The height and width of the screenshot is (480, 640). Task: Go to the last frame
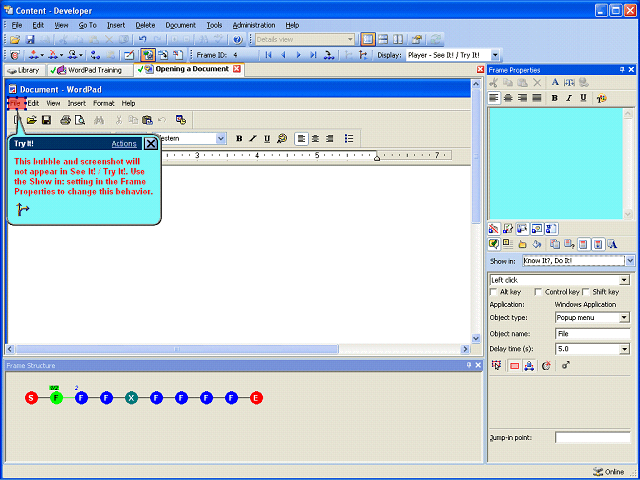[313, 55]
